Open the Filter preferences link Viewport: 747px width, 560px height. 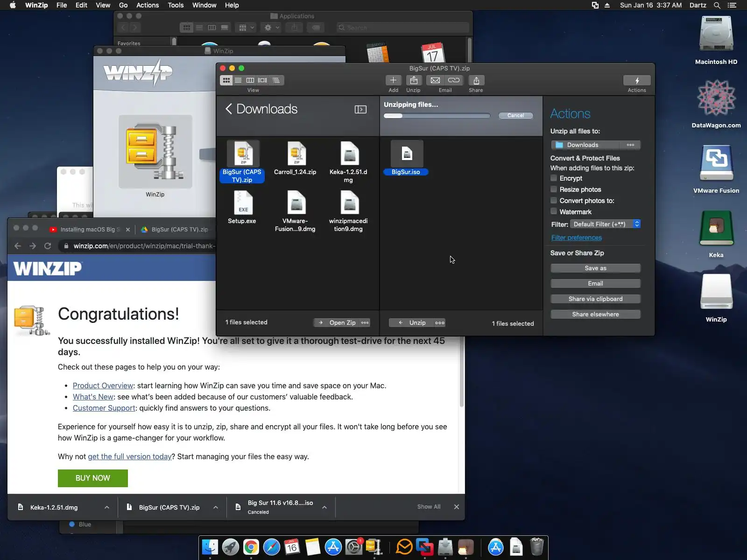point(577,238)
